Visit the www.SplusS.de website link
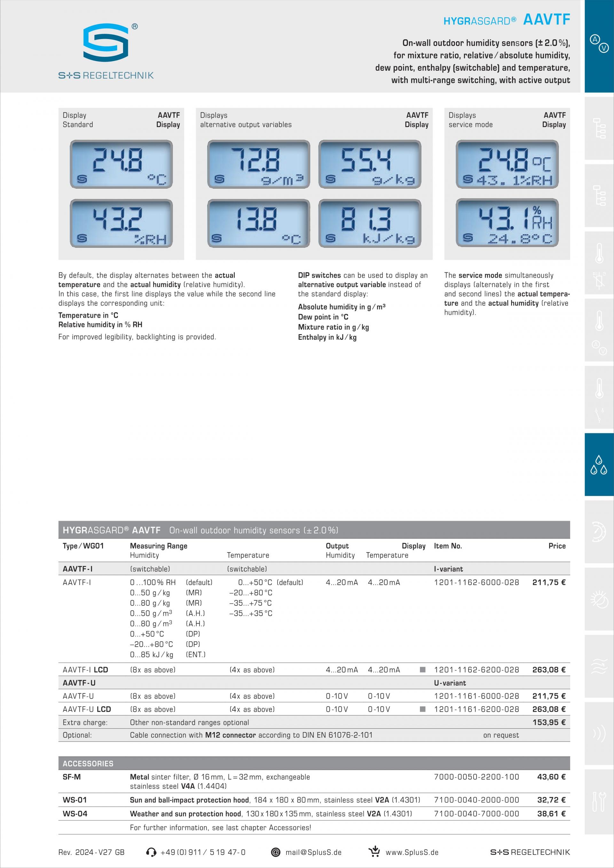 coord(412,853)
